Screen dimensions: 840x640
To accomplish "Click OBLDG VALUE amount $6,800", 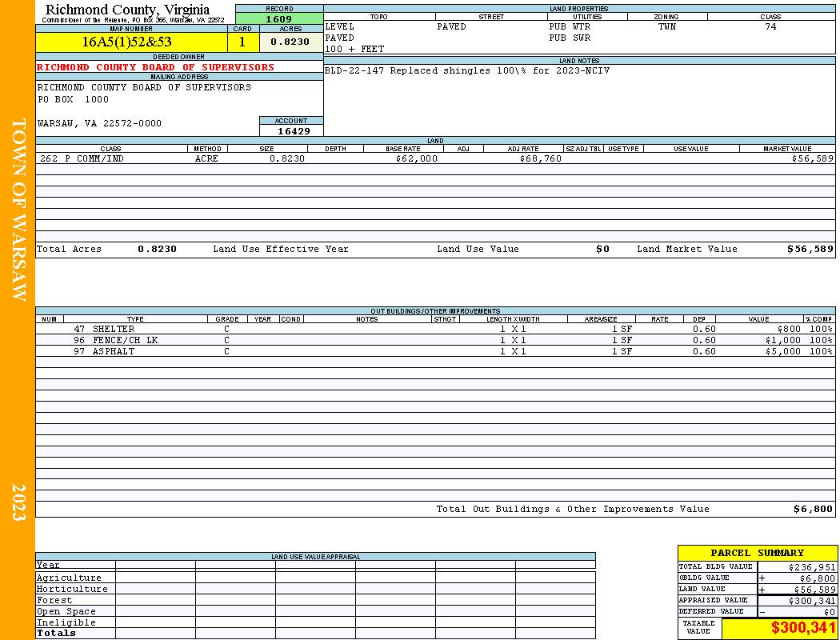I will [818, 578].
